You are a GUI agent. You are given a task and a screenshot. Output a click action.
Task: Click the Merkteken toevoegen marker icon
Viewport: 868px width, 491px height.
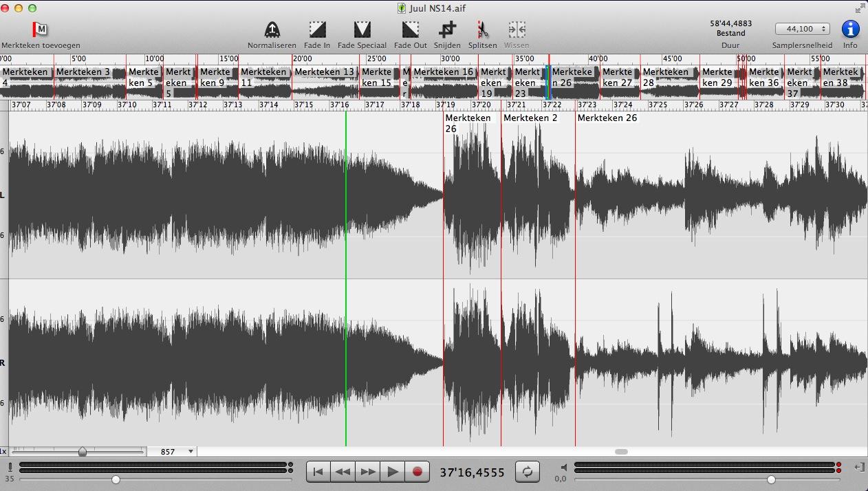pyautogui.click(x=40, y=30)
